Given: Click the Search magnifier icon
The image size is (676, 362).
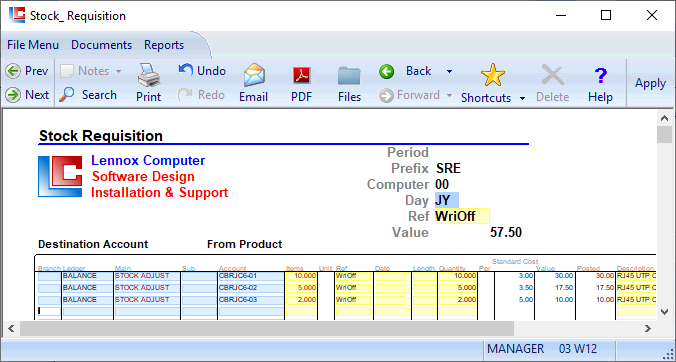Looking at the screenshot, I should tap(67, 95).
